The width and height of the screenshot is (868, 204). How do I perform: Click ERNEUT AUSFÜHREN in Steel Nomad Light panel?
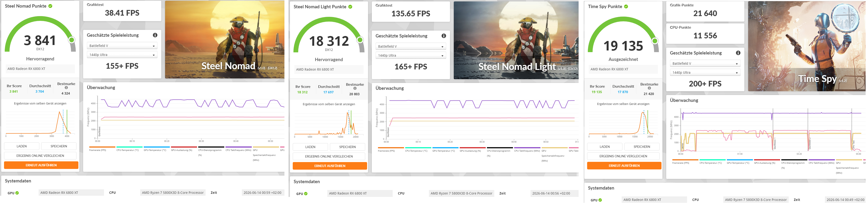[x=330, y=166]
